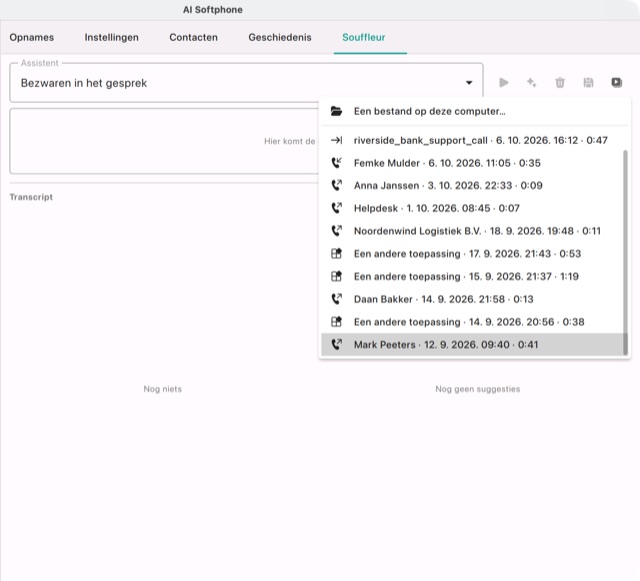Click outgoing call icon beside Mark Peeters
This screenshot has width=640, height=581.
(336, 345)
